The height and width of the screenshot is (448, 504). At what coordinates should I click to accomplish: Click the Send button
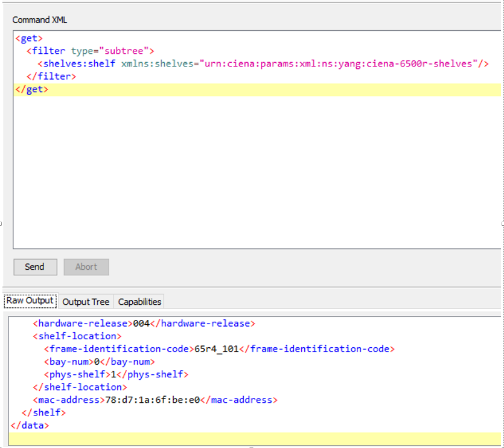point(35,267)
